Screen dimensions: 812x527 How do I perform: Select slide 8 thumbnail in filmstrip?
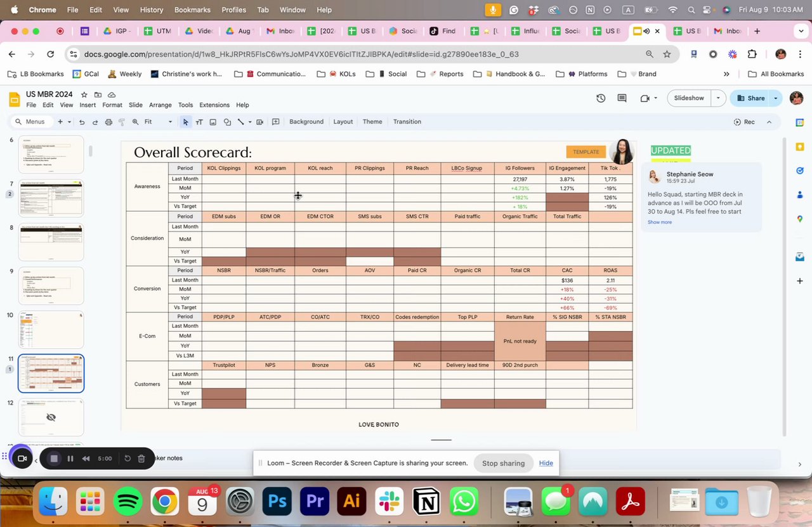(x=51, y=242)
